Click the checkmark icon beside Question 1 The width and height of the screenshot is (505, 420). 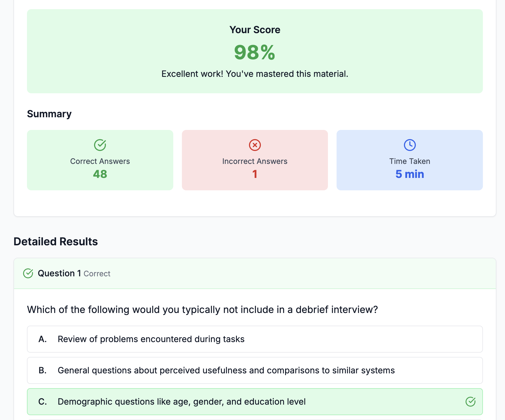[28, 273]
